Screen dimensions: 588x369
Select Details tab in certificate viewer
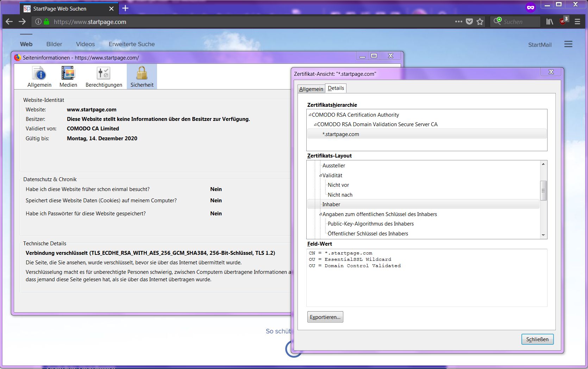(336, 88)
